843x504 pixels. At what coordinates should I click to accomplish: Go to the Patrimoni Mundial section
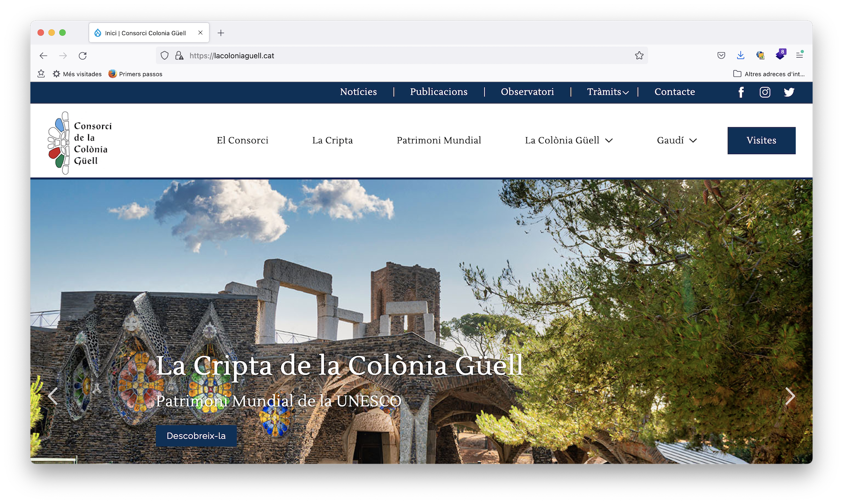439,140
